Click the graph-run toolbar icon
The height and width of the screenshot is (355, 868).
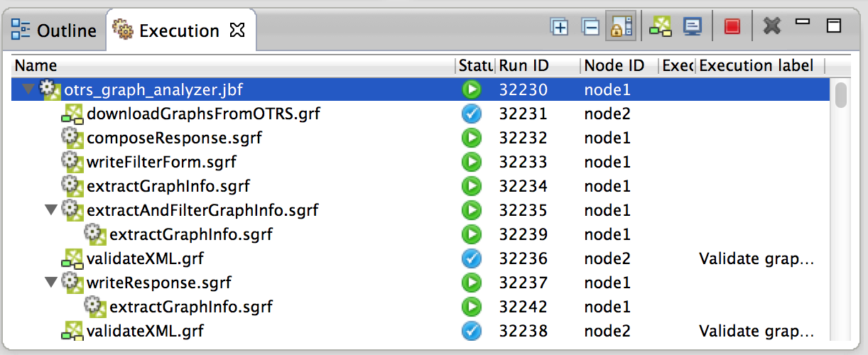pyautogui.click(x=661, y=28)
